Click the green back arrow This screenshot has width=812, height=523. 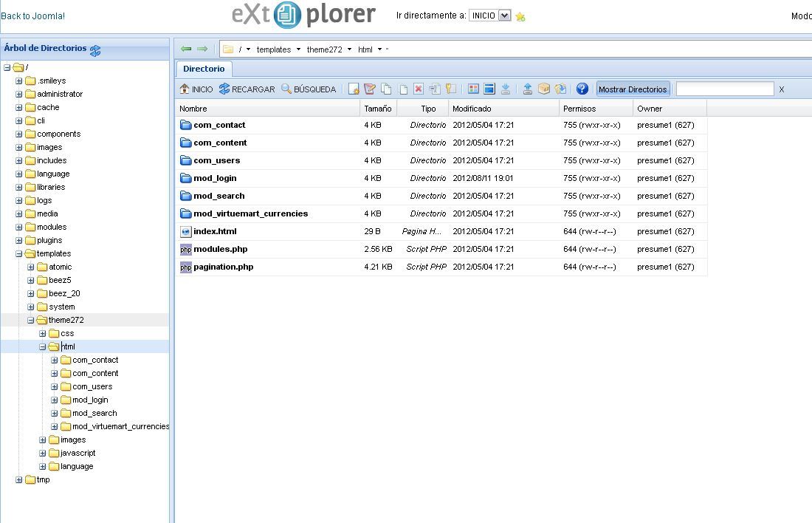click(186, 49)
